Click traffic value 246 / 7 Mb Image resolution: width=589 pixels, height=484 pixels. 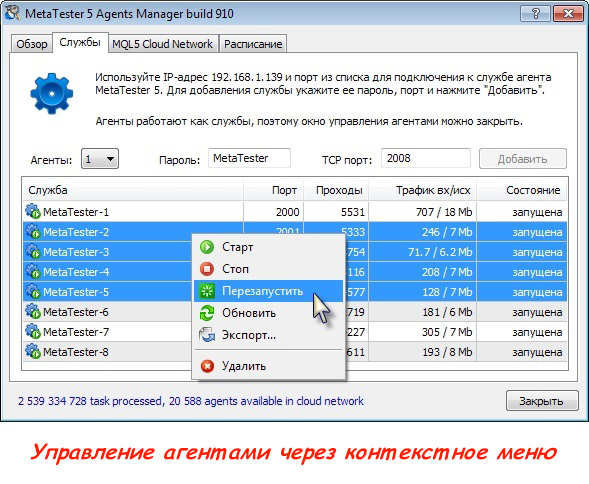(447, 232)
